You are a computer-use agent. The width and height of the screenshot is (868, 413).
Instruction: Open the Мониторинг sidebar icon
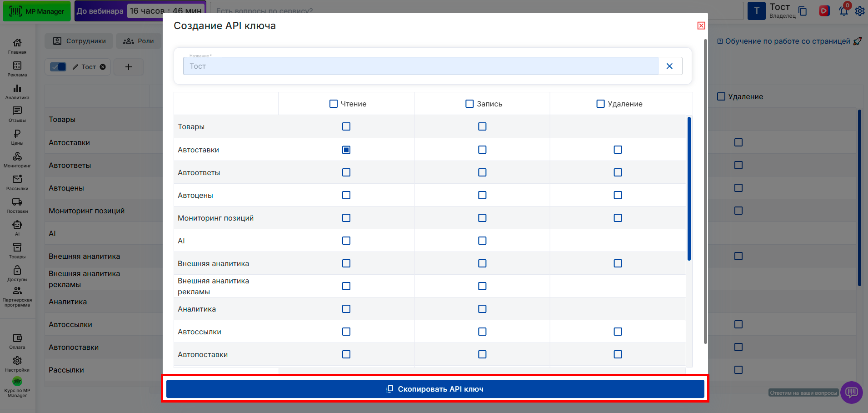pyautogui.click(x=17, y=160)
